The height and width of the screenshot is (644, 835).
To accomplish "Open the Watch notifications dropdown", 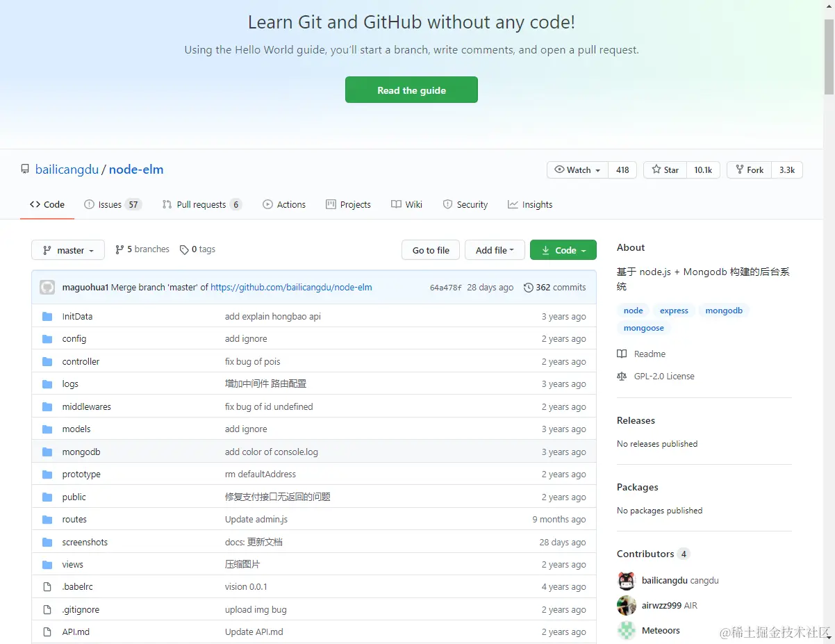I will point(577,170).
